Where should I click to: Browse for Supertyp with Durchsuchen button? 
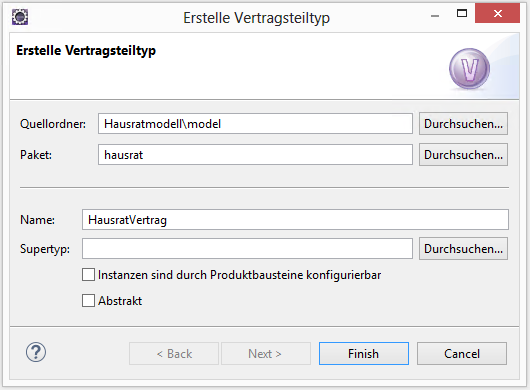click(x=463, y=249)
